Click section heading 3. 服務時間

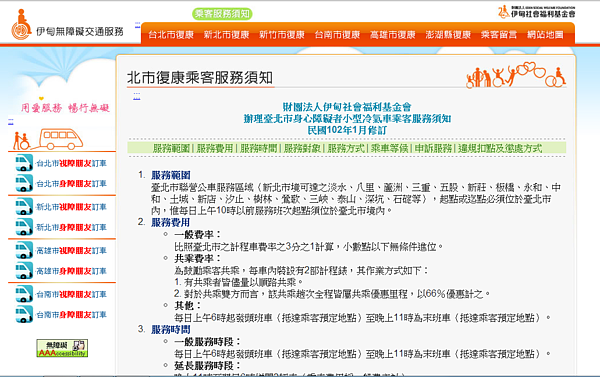coord(171,330)
